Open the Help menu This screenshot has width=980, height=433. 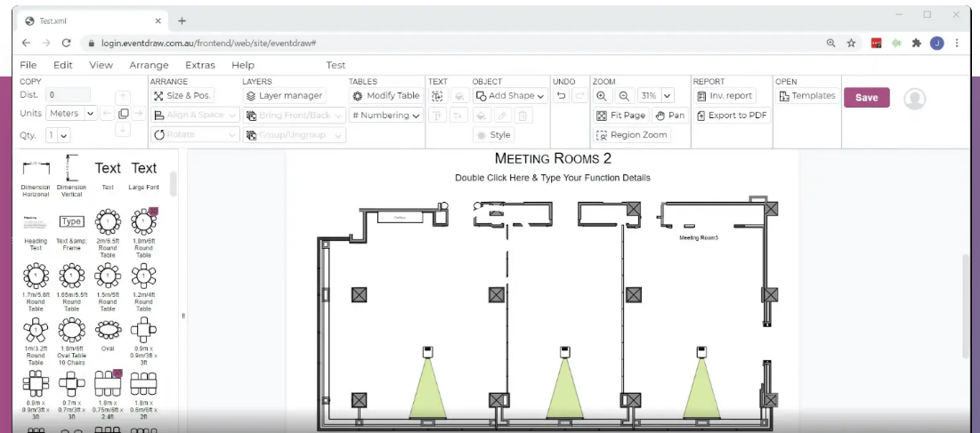[x=242, y=65]
